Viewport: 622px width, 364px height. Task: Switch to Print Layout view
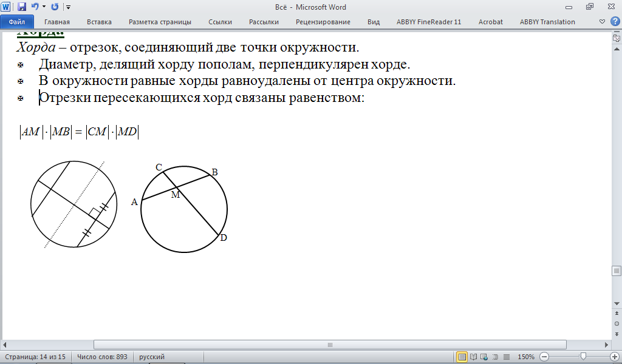click(462, 357)
